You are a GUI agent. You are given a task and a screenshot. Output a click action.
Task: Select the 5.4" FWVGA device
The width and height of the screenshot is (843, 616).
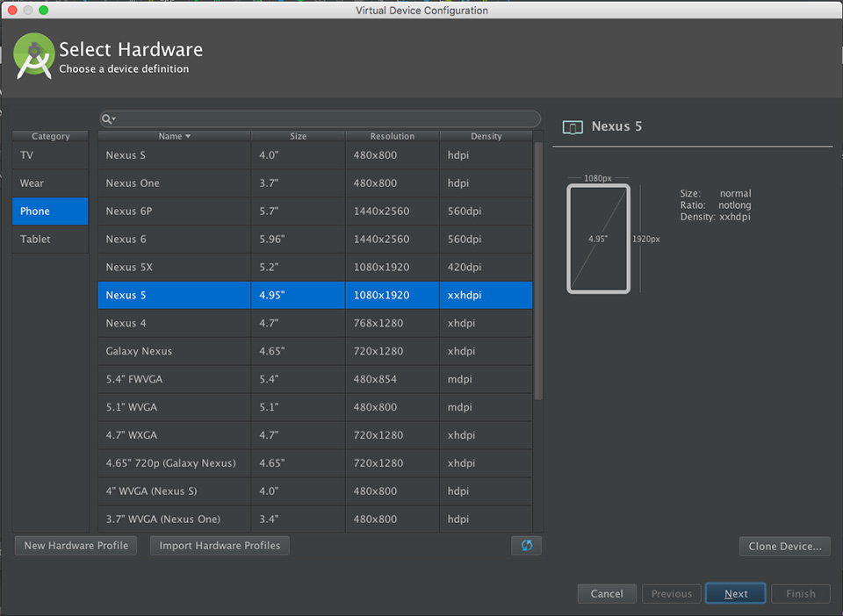pyautogui.click(x=315, y=379)
